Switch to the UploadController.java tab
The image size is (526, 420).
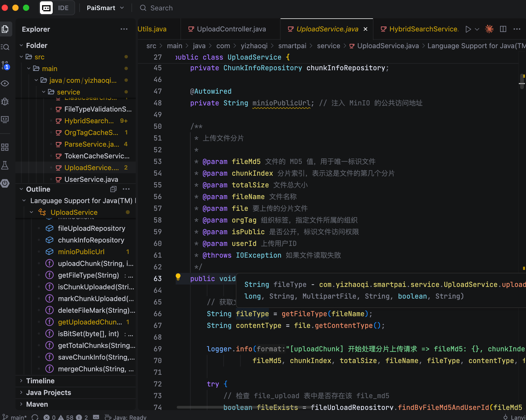coord(231,29)
